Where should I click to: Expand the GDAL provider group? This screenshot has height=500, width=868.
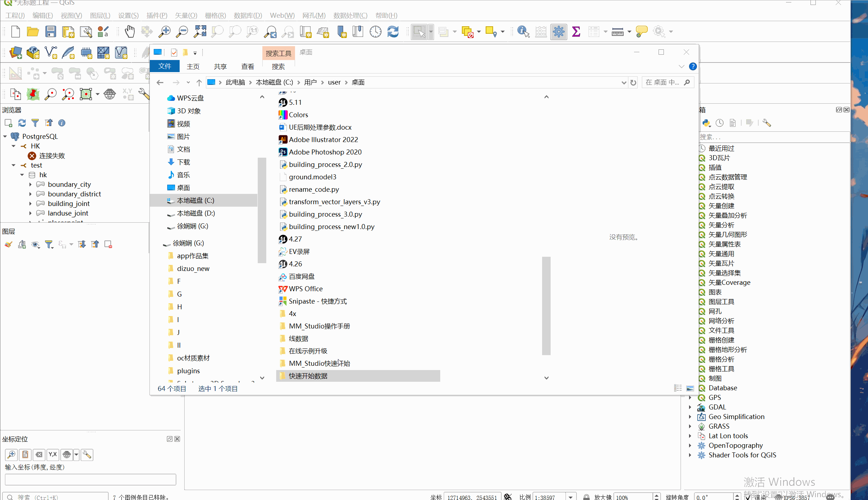pos(690,407)
